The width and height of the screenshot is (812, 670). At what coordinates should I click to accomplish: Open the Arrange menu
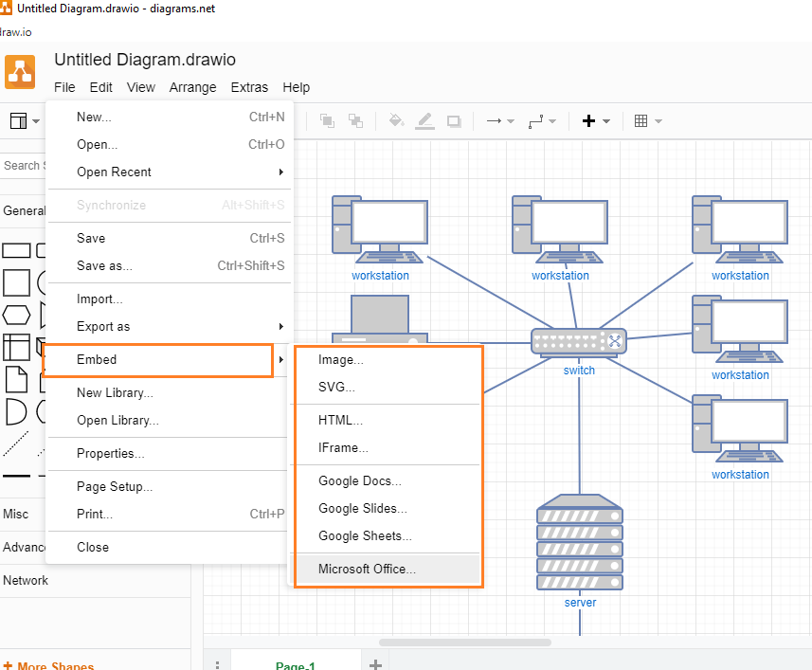(192, 87)
